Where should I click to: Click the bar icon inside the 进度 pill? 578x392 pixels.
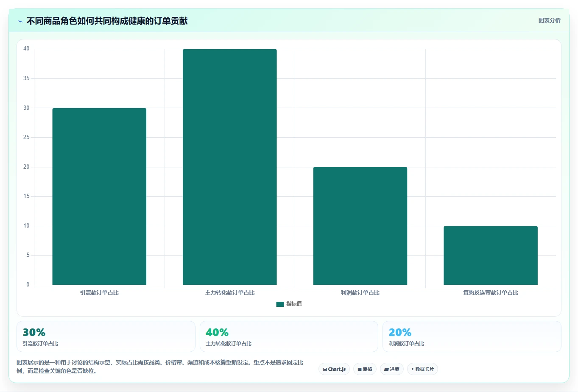(x=386, y=370)
